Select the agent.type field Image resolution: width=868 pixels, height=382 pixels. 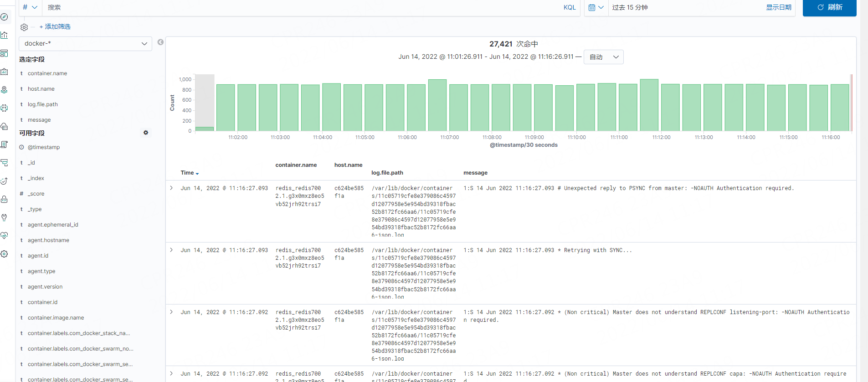[x=41, y=271]
